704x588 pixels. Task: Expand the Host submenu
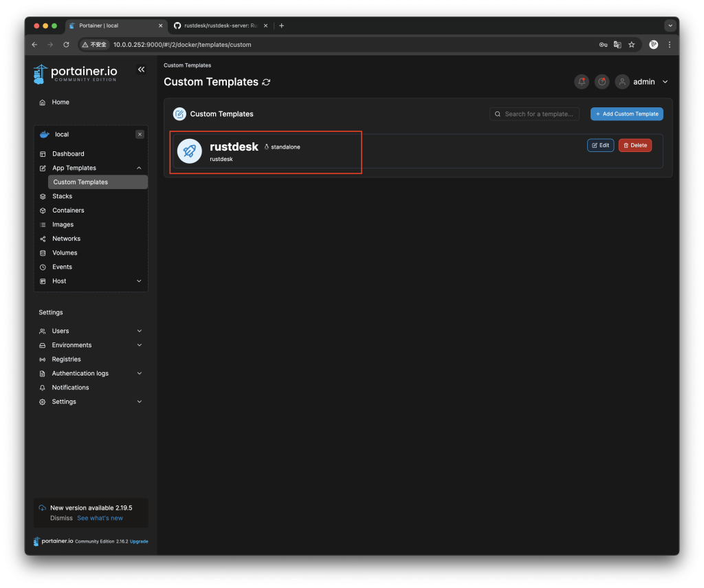click(x=139, y=281)
